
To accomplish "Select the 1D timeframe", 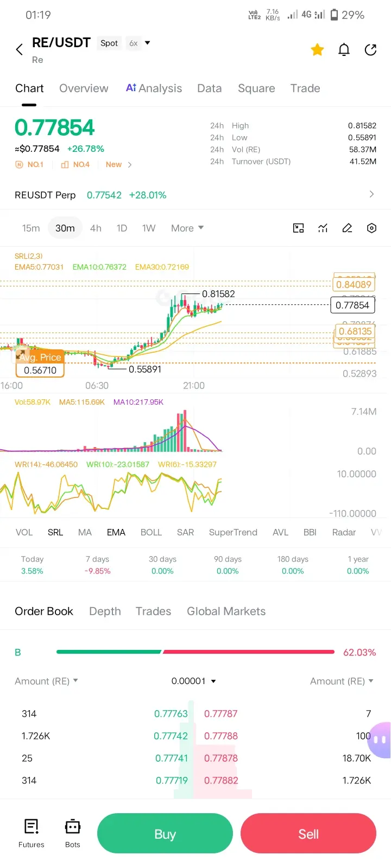I will [122, 228].
